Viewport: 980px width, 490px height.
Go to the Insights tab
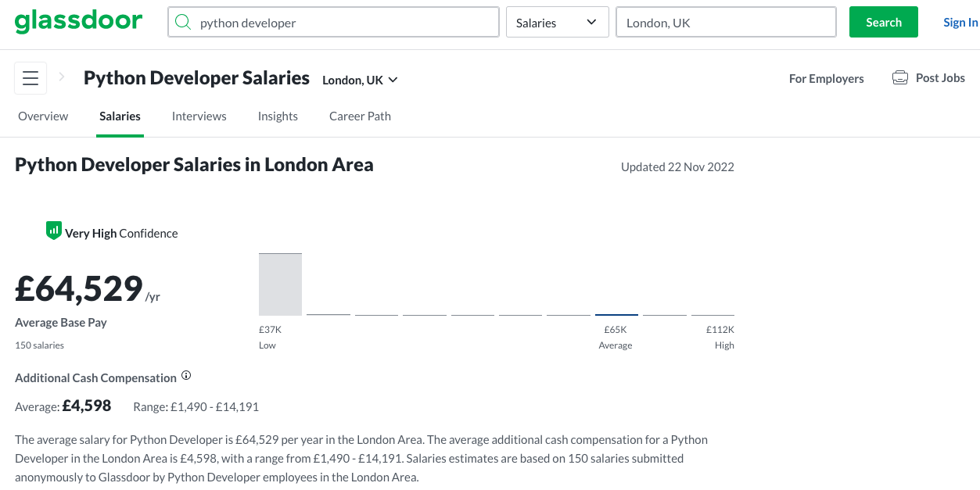(x=278, y=116)
